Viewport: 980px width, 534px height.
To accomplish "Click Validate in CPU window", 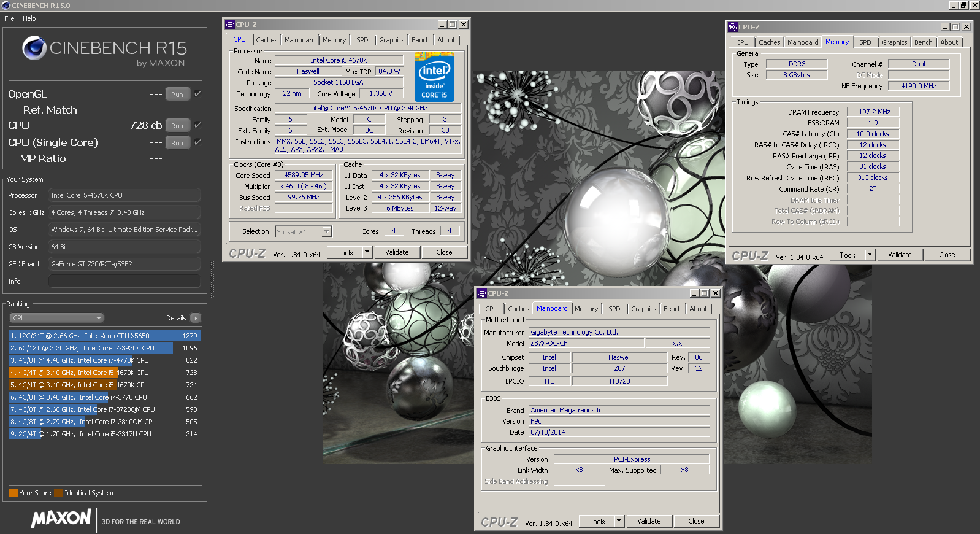I will pos(397,252).
